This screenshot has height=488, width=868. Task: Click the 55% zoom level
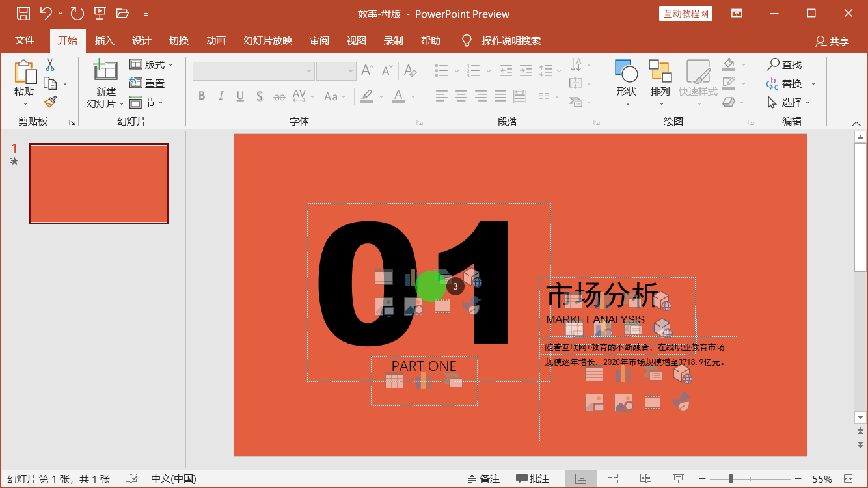(822, 479)
